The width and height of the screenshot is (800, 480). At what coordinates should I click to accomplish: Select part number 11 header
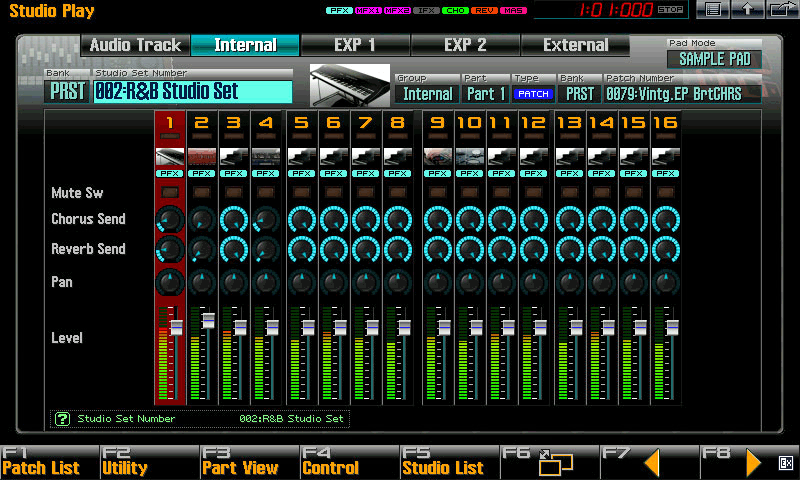coord(502,123)
